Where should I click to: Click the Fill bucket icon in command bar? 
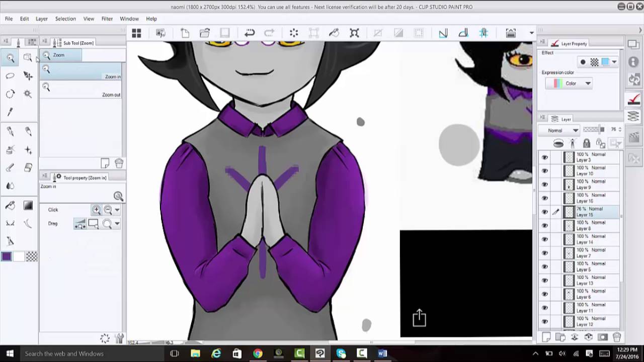click(x=334, y=33)
